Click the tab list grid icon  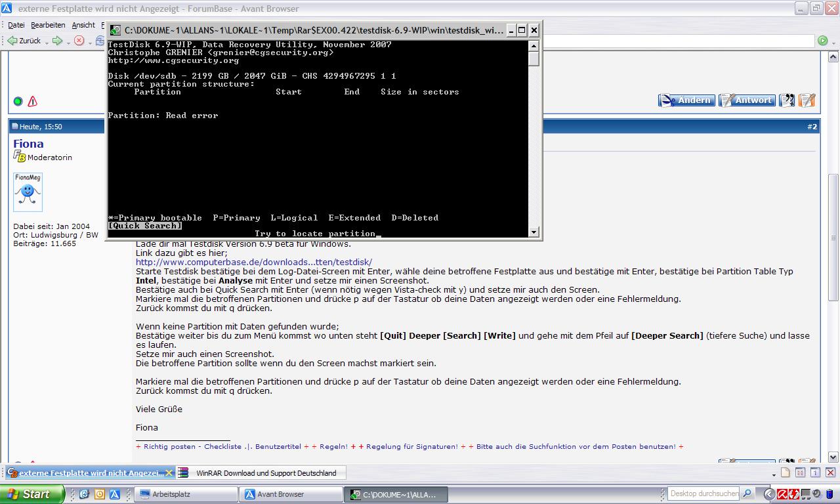tap(800, 472)
